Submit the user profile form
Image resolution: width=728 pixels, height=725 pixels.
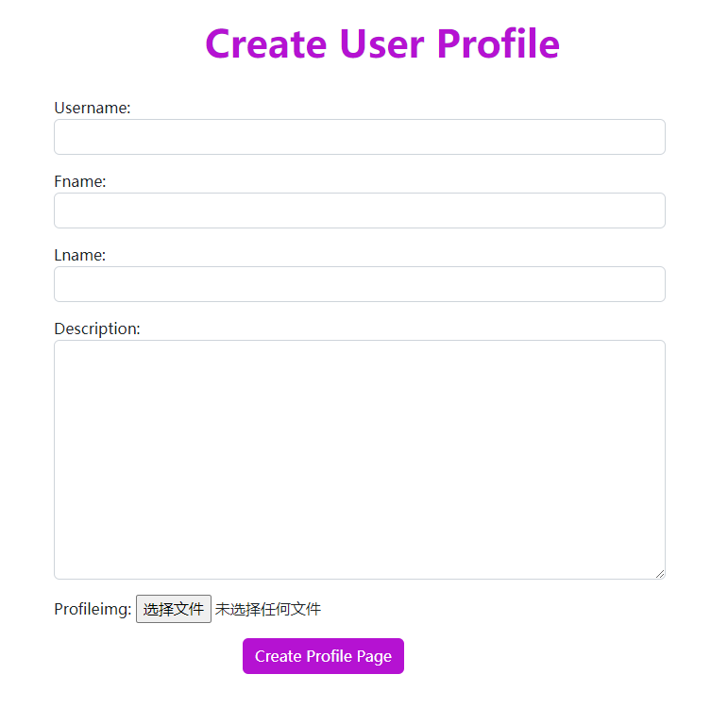pyautogui.click(x=323, y=656)
